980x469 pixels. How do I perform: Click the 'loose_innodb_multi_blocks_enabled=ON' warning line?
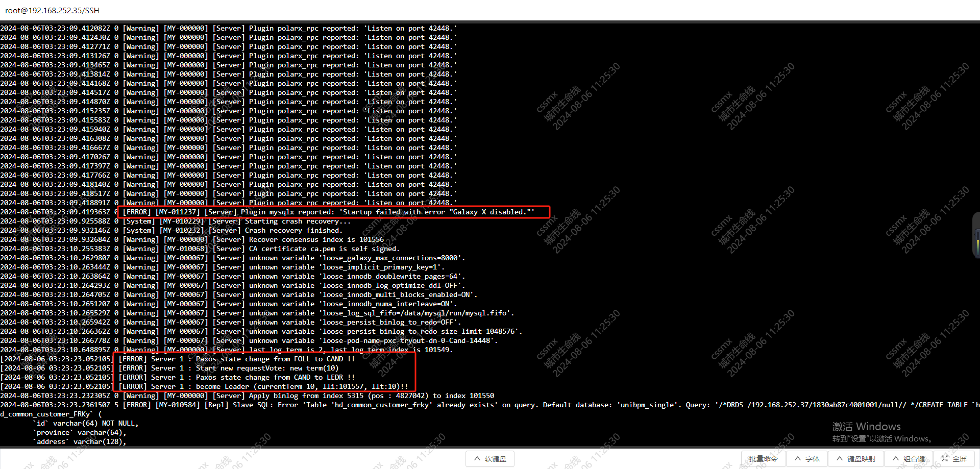click(x=239, y=295)
